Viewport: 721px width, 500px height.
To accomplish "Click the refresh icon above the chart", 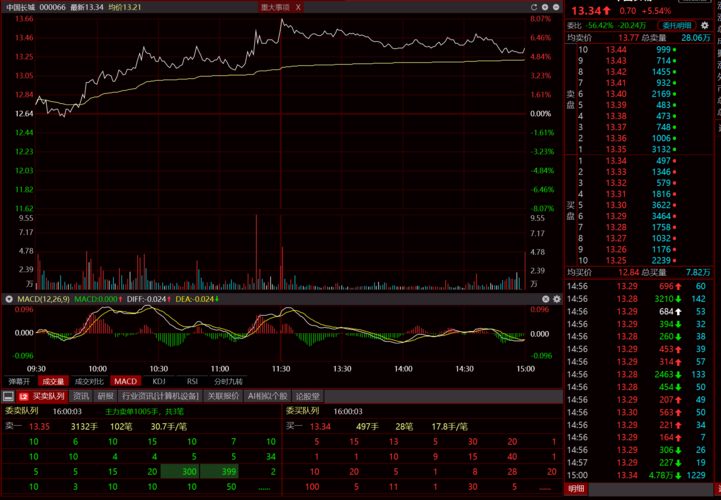I will (x=534, y=7).
